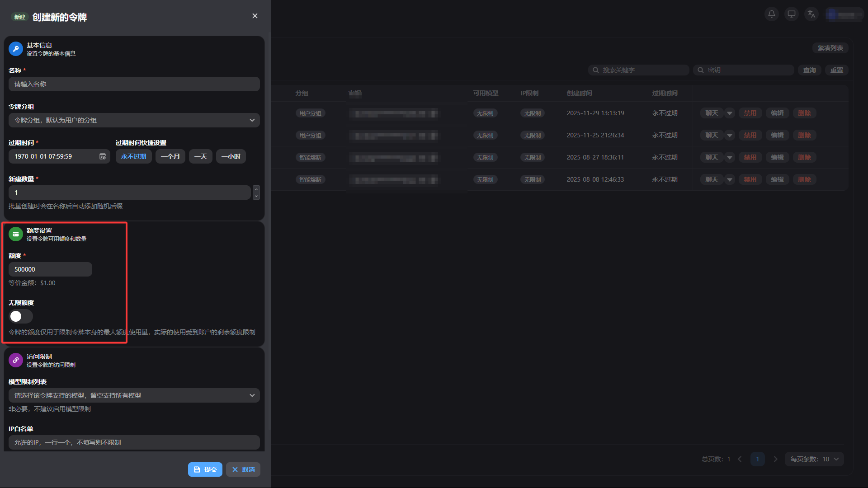Click the monitor display icon in header
This screenshot has width=868, height=488.
tap(792, 14)
